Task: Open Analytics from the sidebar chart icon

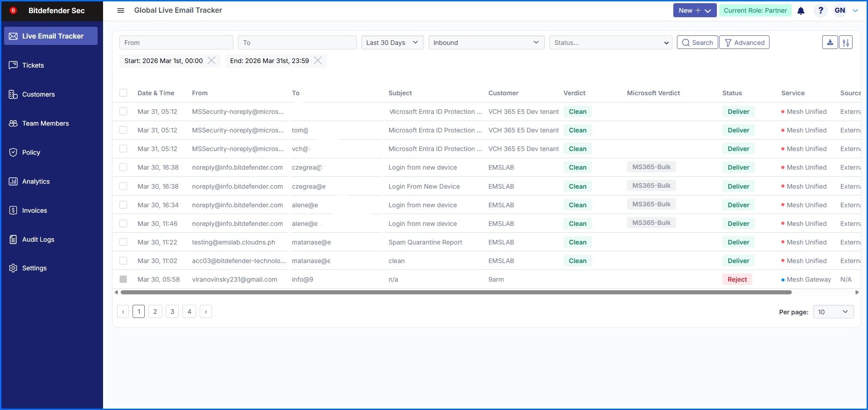Action: coord(13,181)
